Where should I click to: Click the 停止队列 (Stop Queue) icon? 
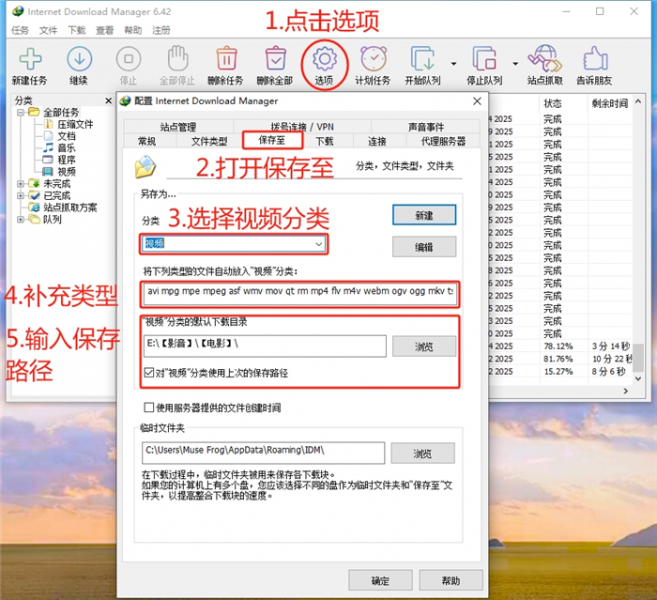click(484, 58)
